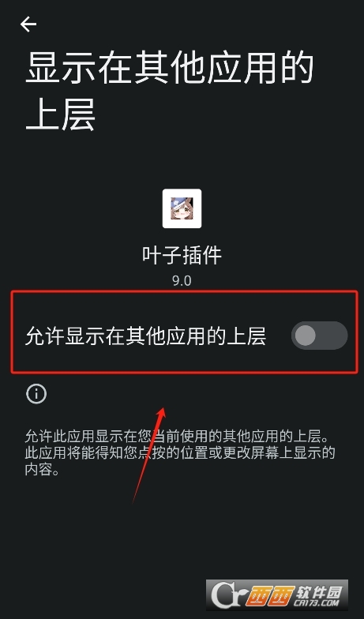
Task: Tap the text 内容。 ending the description
Action: (43, 470)
